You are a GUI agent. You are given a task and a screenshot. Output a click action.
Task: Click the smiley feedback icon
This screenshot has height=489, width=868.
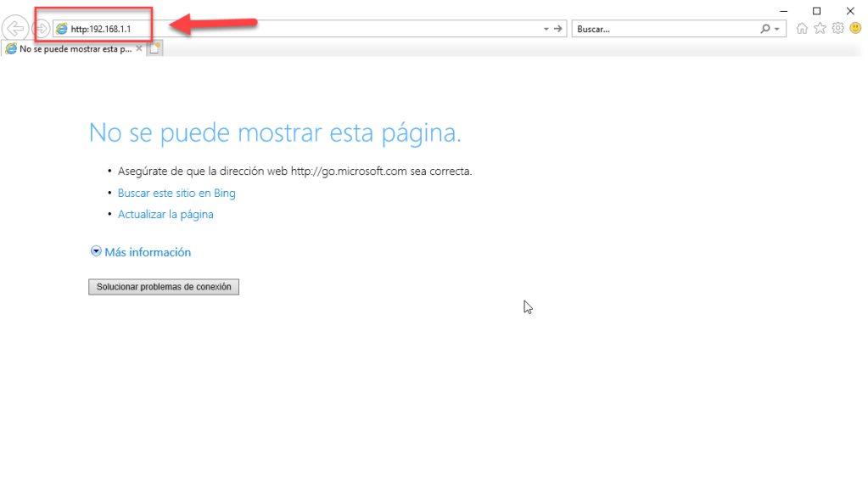[855, 29]
